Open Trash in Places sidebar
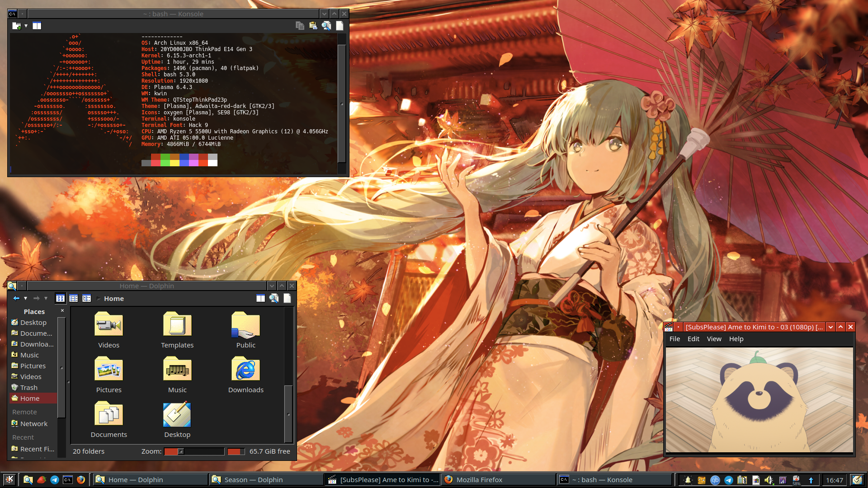Image resolution: width=868 pixels, height=488 pixels. point(33,387)
